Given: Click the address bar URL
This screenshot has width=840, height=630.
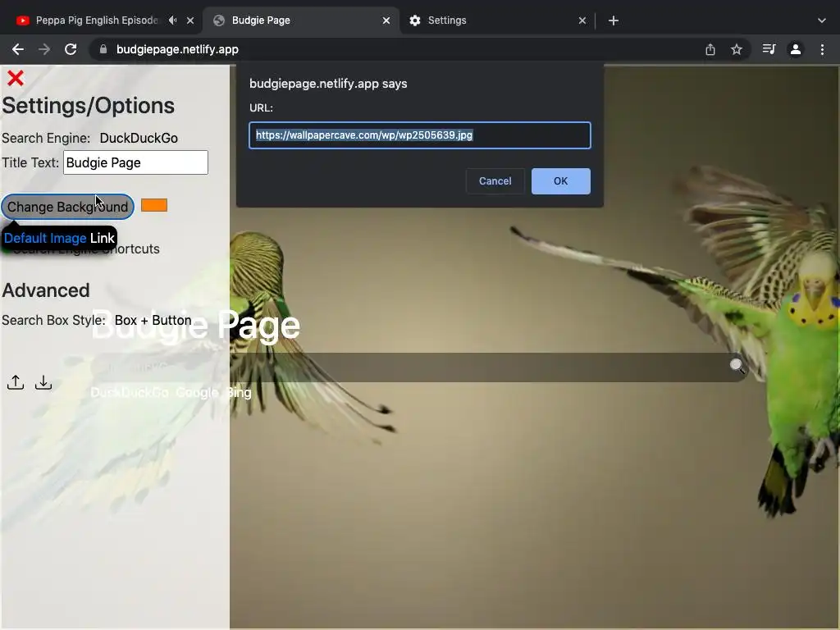Looking at the screenshot, I should [x=177, y=49].
